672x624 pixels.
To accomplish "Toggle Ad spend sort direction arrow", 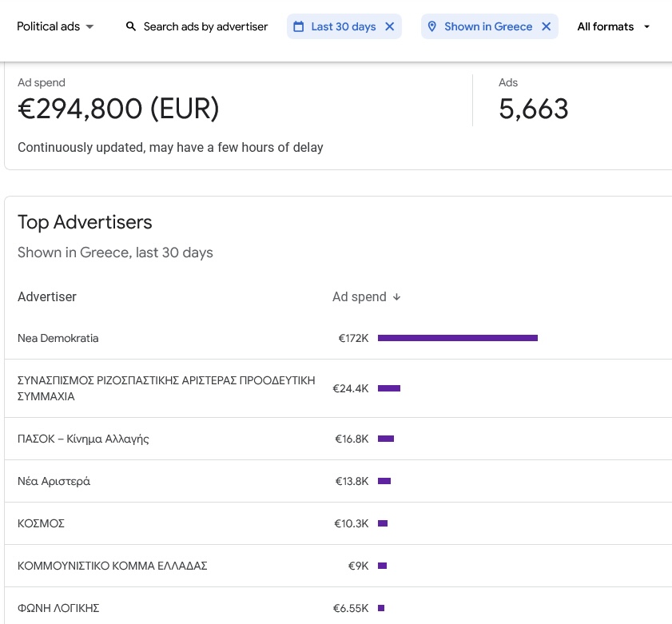I will click(x=397, y=297).
